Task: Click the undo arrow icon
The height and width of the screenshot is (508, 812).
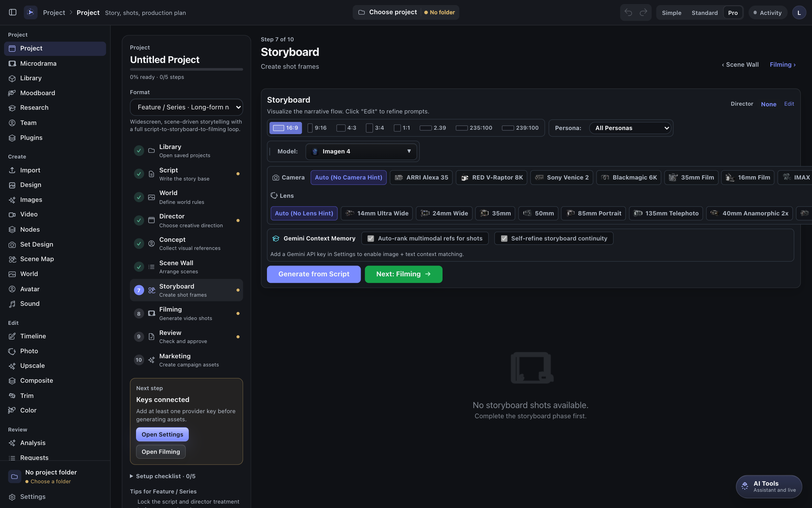Action: tap(628, 13)
